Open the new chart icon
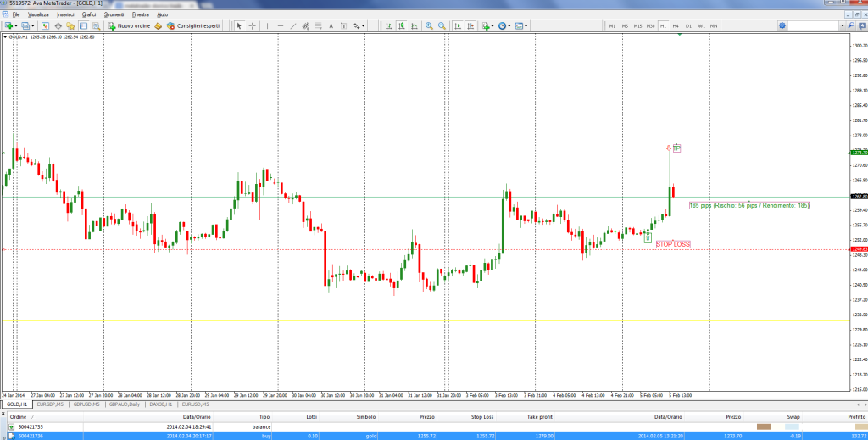868x440 pixels. 8,25
